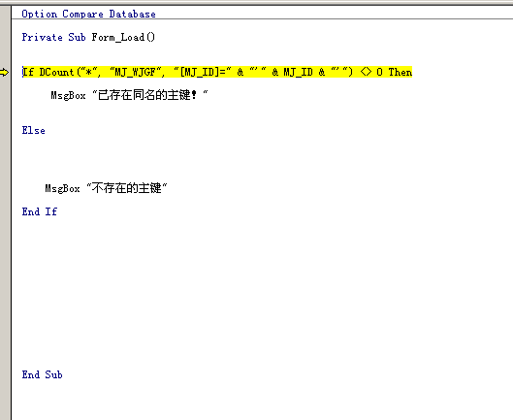The width and height of the screenshot is (513, 420).
Task: Click the Private Sub Form_Load() declaration
Action: 88,37
